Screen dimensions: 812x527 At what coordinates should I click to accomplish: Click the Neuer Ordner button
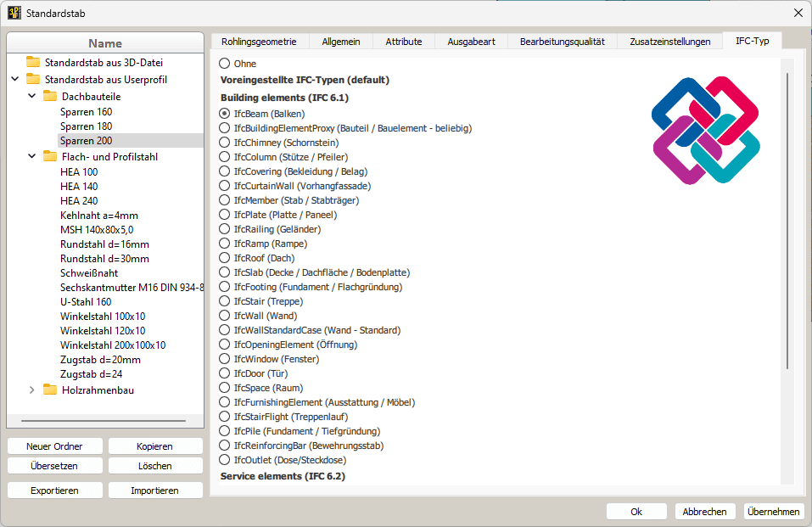pyautogui.click(x=54, y=446)
